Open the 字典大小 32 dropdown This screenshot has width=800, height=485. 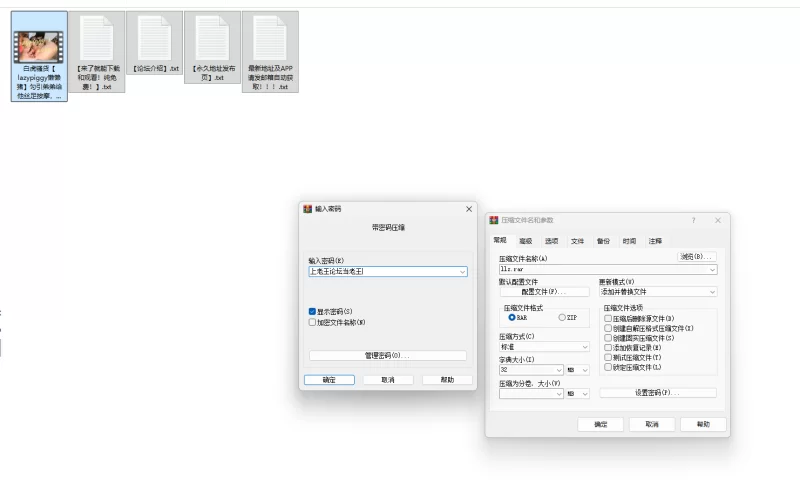tap(559, 370)
